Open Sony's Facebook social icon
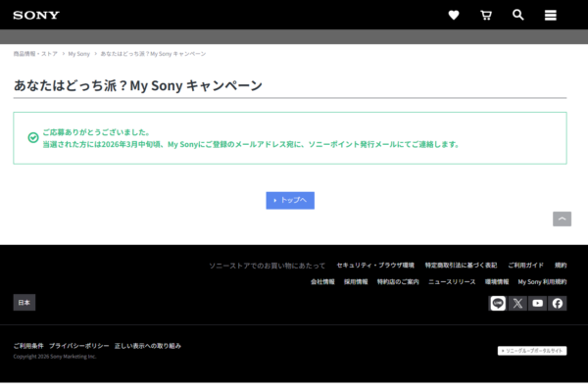588x390 pixels. pos(558,303)
